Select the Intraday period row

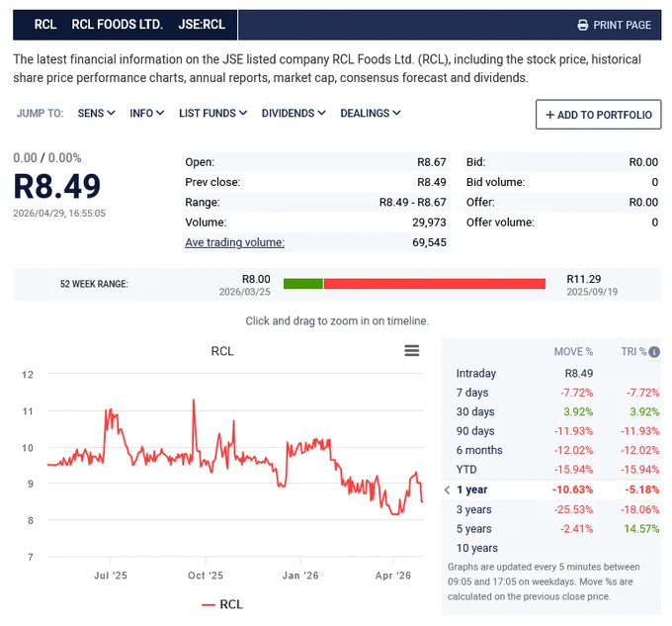pos(551,374)
